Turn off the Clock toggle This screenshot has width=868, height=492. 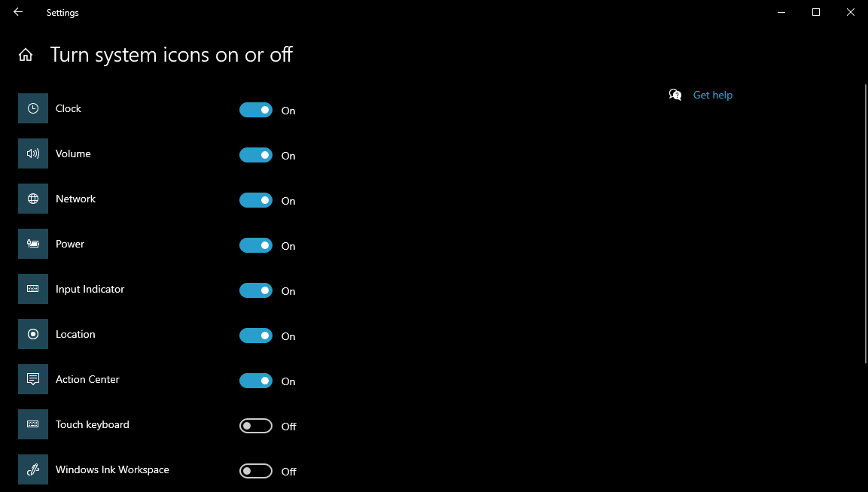point(256,110)
